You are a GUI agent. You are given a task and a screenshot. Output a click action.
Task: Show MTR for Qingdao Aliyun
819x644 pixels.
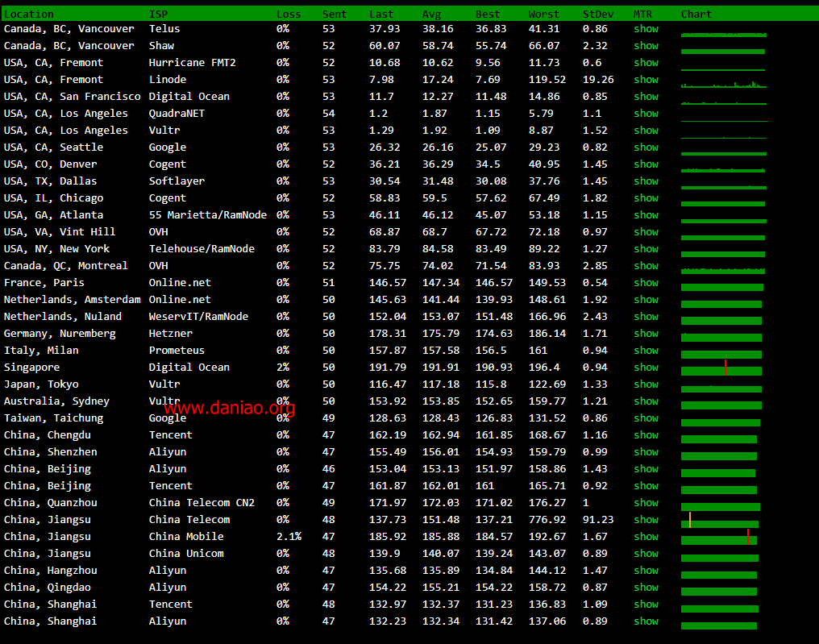point(646,588)
